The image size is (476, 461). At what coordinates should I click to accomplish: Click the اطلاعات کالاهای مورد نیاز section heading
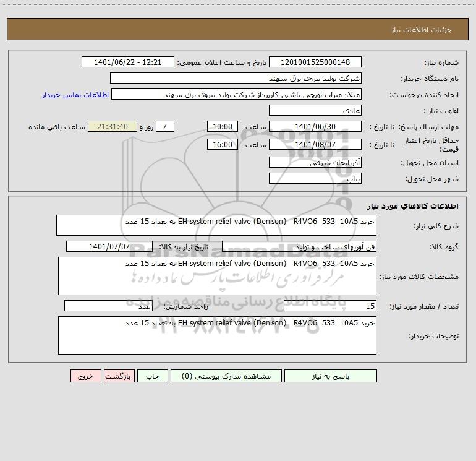(413, 206)
